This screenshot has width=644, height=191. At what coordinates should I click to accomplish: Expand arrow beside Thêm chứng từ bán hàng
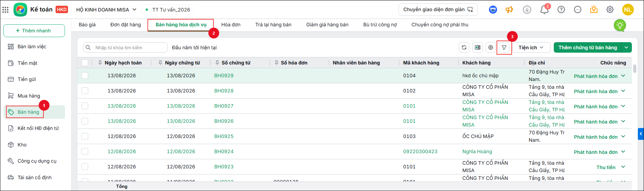(x=626, y=48)
